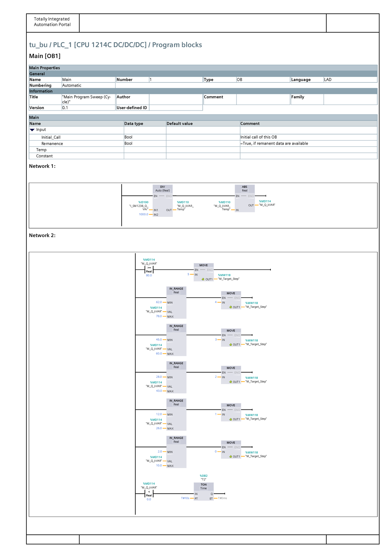The width and height of the screenshot is (392, 555).
Task: Click the 10.0 MAX value
Action: point(159,465)
